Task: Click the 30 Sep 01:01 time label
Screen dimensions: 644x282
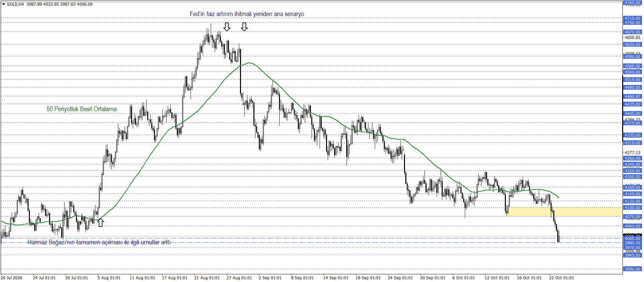Action: [x=433, y=278]
